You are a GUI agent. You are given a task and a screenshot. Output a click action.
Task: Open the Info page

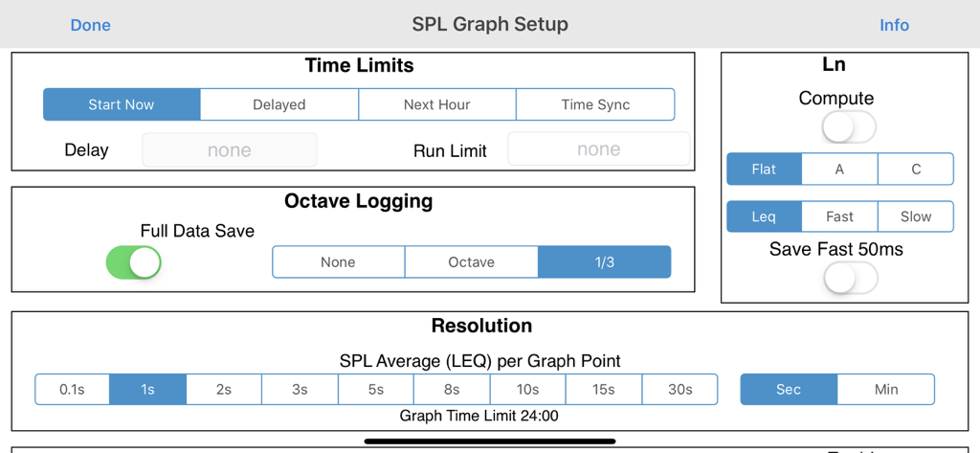click(x=894, y=25)
